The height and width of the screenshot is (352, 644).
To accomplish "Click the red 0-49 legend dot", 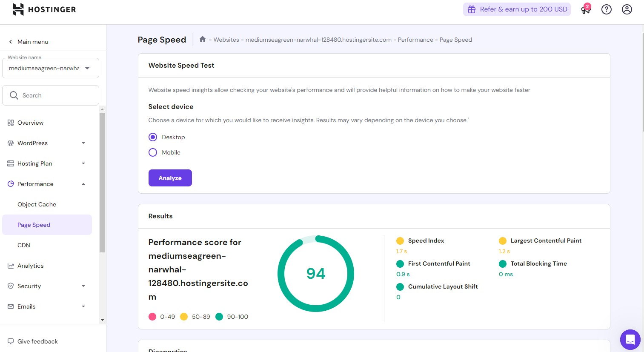I will click(x=152, y=317).
